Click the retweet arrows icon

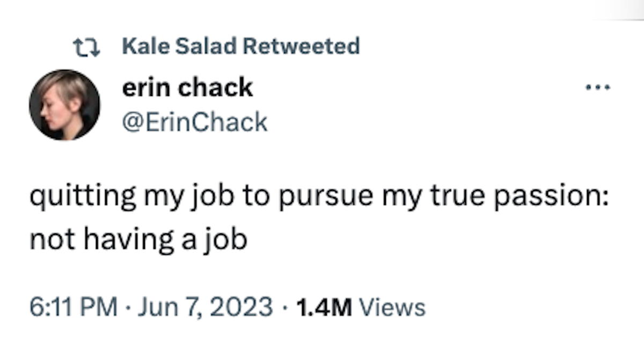[86, 48]
